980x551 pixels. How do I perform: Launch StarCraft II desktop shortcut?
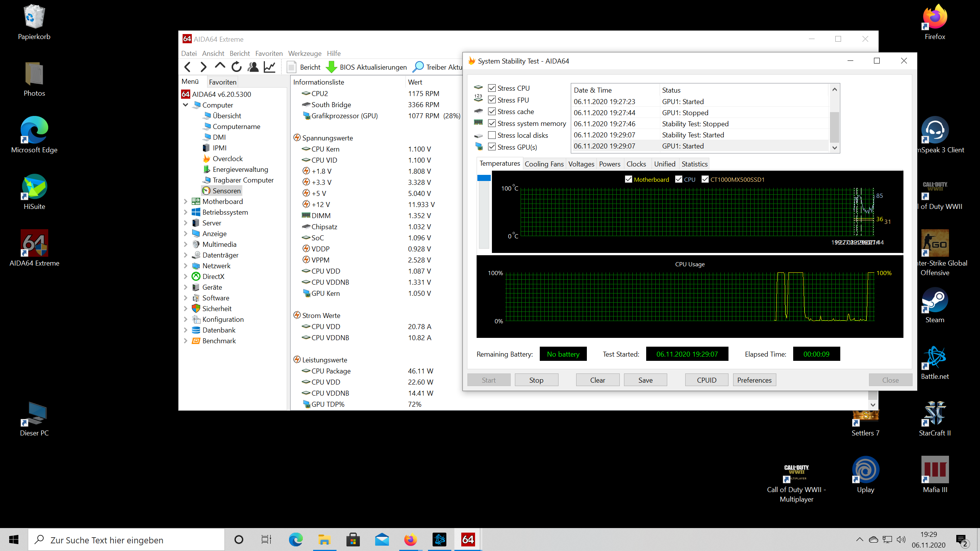point(935,419)
